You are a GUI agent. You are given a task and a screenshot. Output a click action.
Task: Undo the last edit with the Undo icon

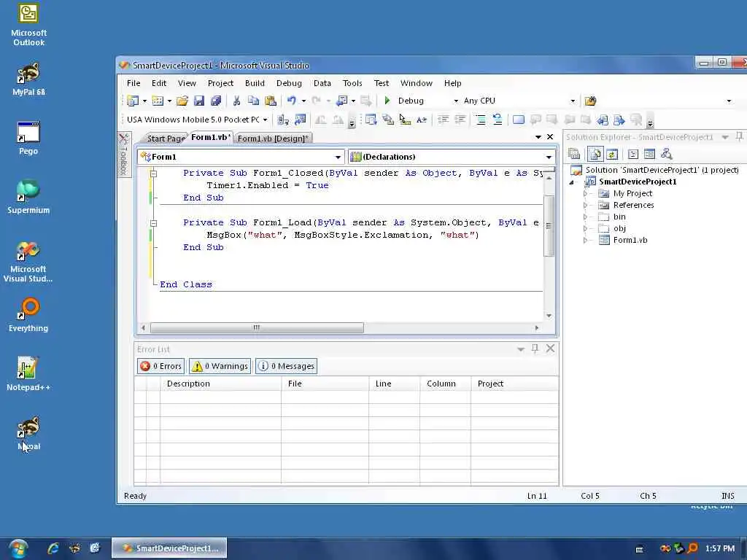(292, 101)
